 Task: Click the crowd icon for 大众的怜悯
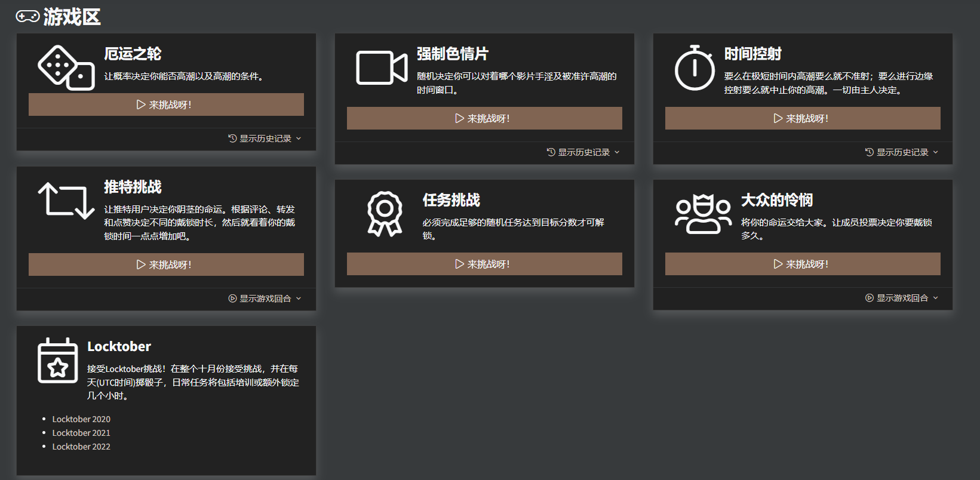[x=703, y=214]
